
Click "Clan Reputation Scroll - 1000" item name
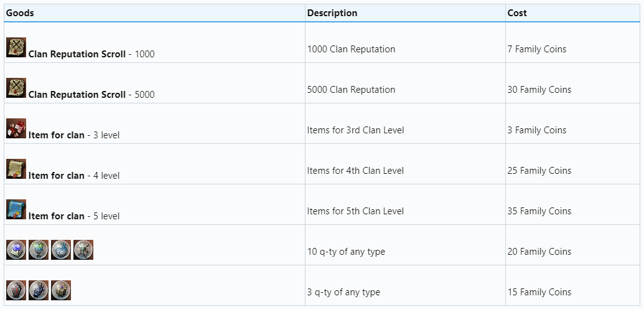(x=91, y=54)
